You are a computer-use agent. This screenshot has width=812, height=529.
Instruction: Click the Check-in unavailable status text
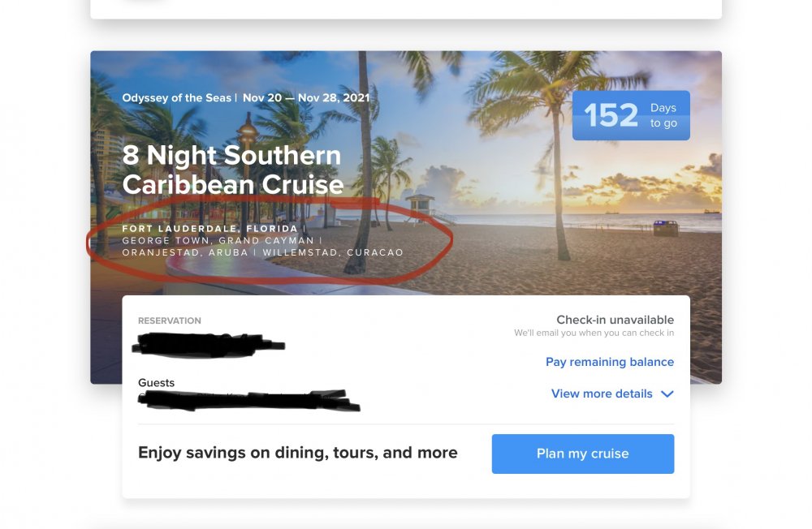point(615,320)
